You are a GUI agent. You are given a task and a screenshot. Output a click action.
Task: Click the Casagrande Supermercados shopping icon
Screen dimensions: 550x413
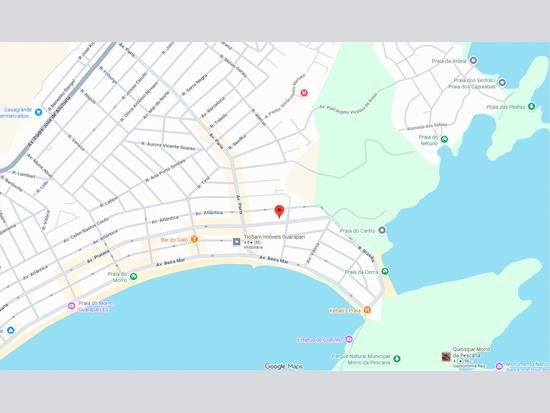39,112
